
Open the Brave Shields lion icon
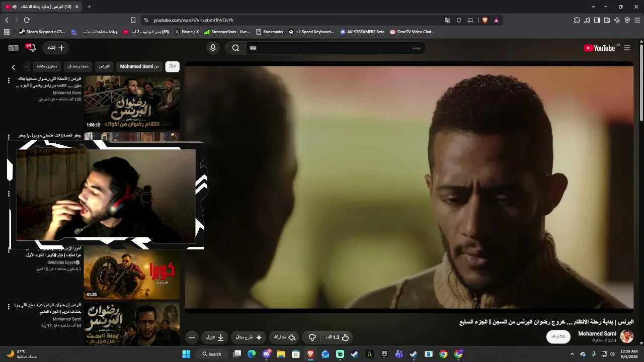pyautogui.click(x=485, y=20)
